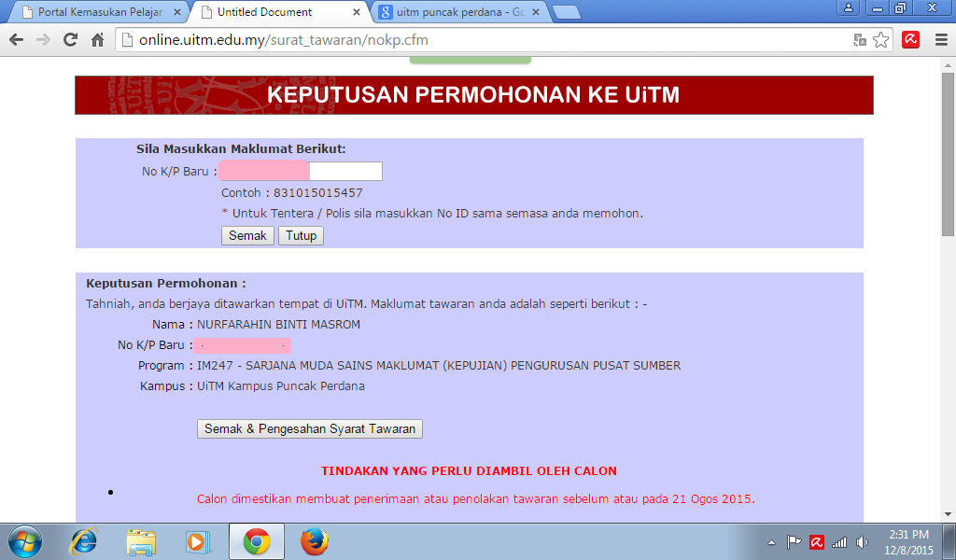Go back to the previous page
The width and height of the screenshot is (956, 560).
pos(17,40)
